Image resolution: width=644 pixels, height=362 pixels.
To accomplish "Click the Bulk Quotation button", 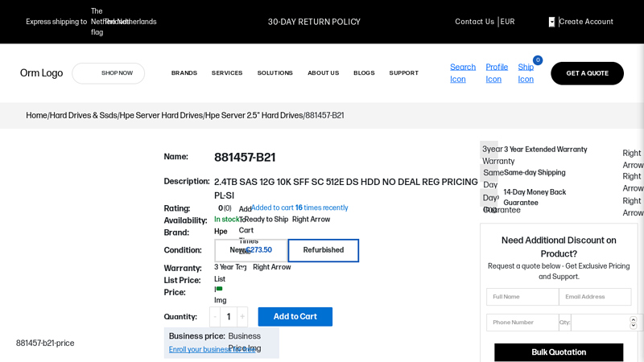I will 559,352.
